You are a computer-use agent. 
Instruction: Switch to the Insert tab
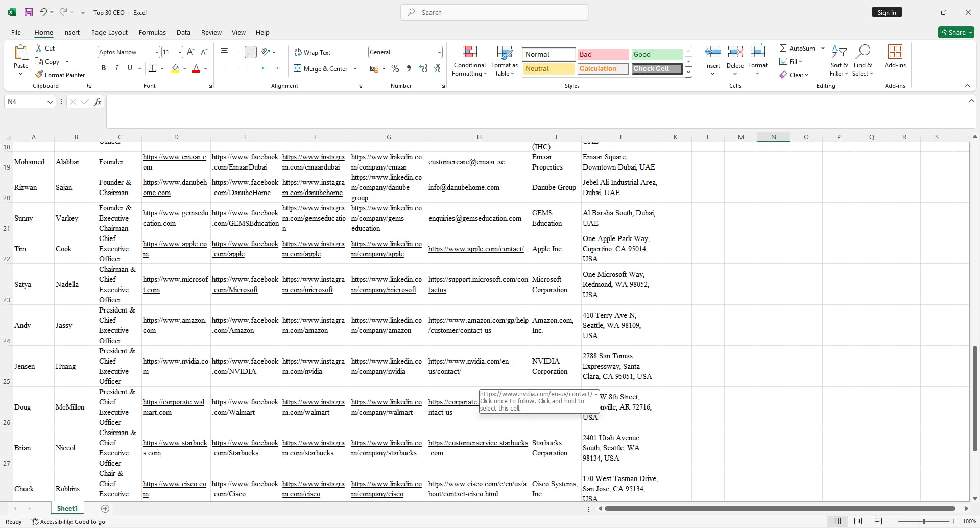(x=71, y=32)
